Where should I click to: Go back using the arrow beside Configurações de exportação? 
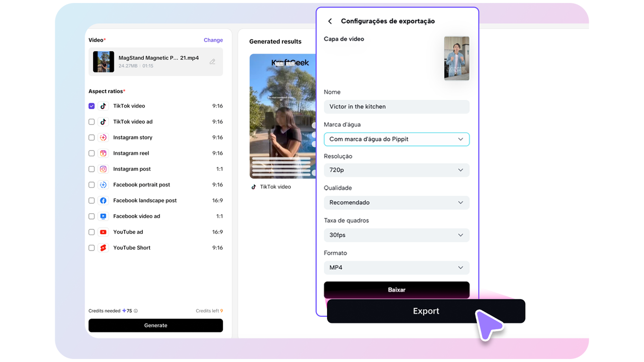point(330,21)
